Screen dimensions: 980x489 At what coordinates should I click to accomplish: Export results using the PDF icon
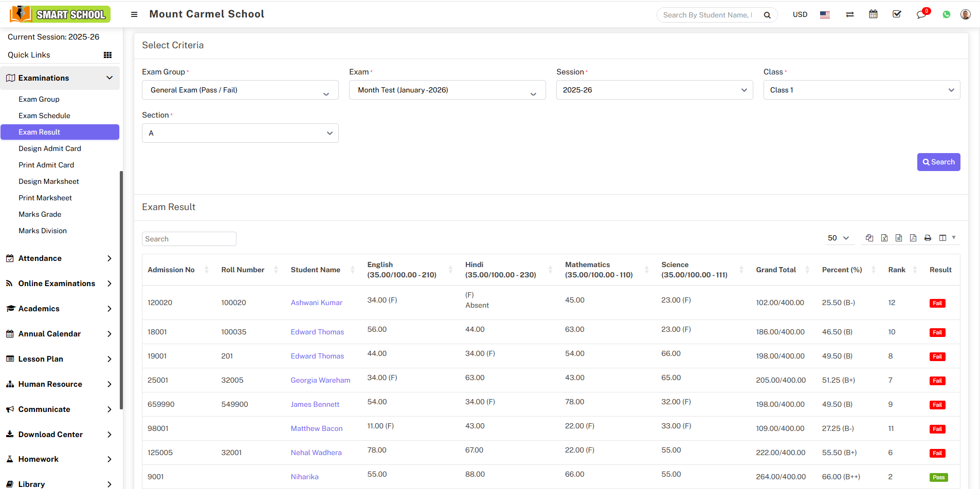[x=913, y=238]
